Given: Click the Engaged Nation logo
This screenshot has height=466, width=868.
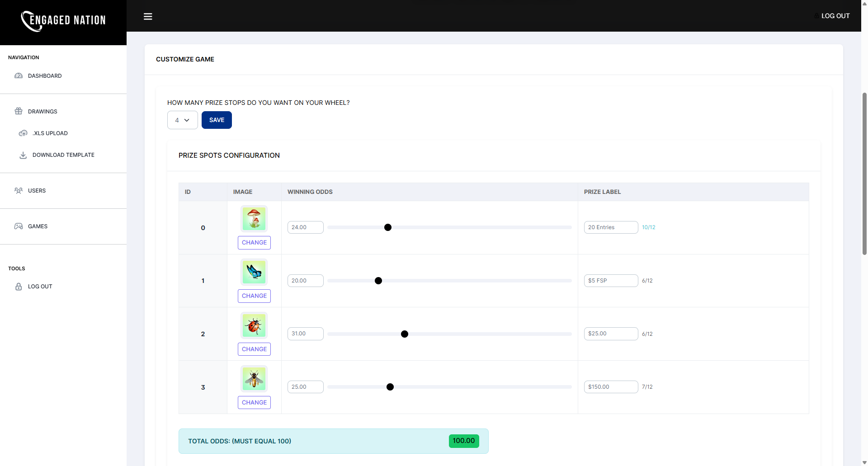Looking at the screenshot, I should [63, 21].
